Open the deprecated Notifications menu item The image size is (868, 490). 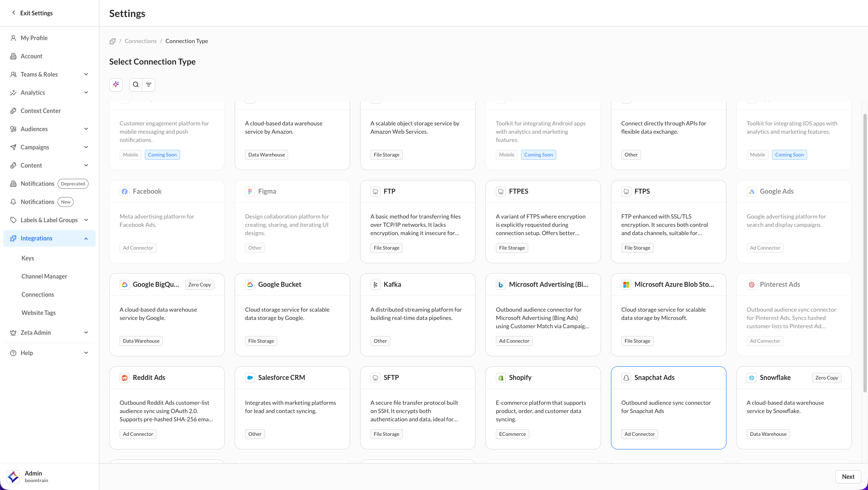49,183
